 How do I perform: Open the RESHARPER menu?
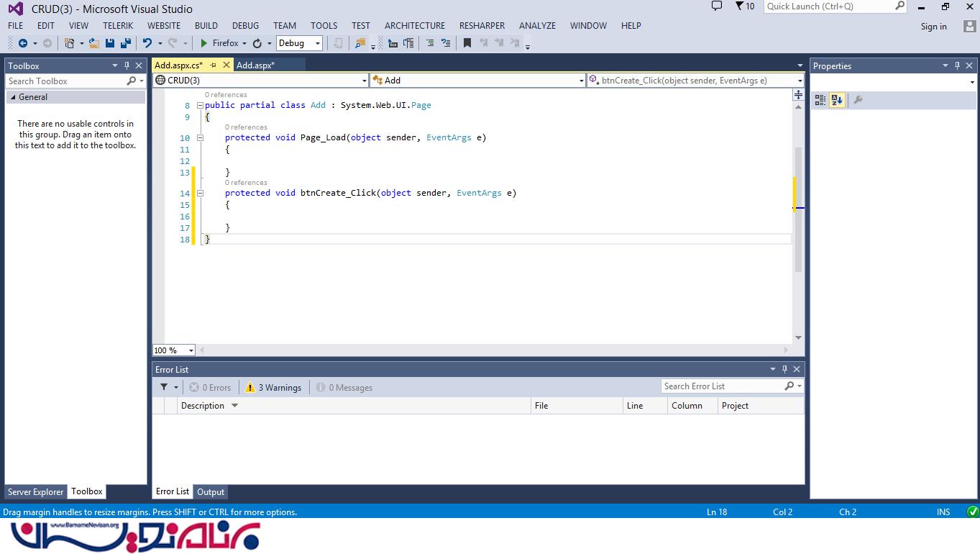pyautogui.click(x=482, y=25)
